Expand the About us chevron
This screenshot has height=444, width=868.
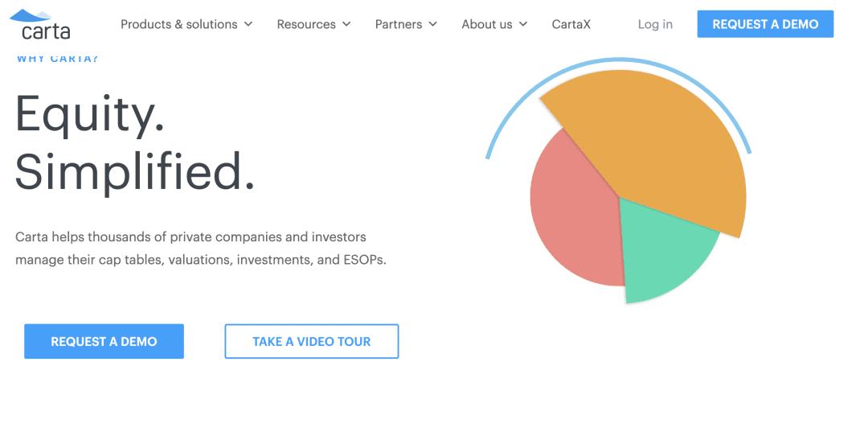pyautogui.click(x=523, y=24)
